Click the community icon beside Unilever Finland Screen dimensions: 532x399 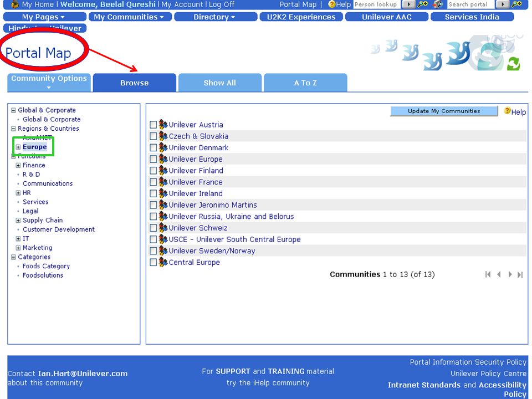pyautogui.click(x=163, y=170)
